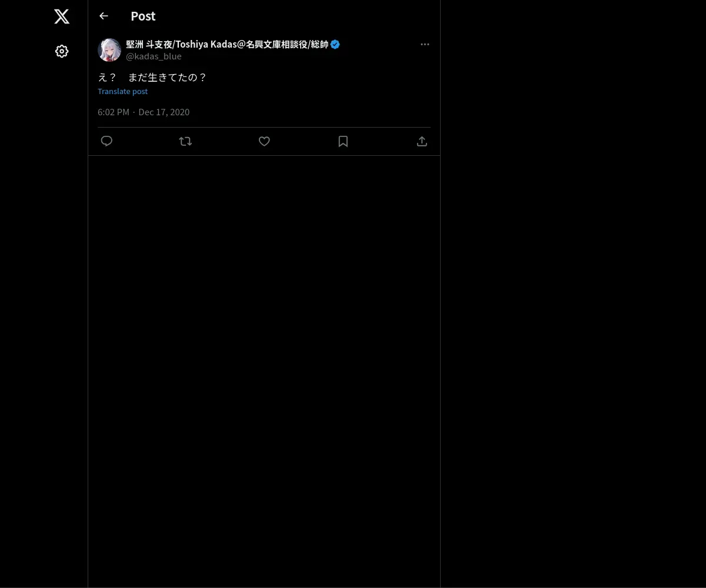Click the Japanese post text
This screenshot has width=706, height=588.
[x=152, y=77]
